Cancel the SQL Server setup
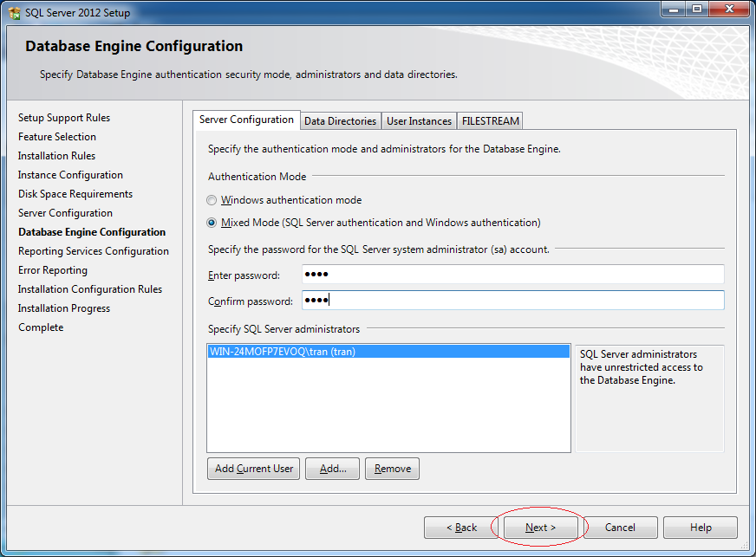The image size is (756, 557). coord(620,528)
